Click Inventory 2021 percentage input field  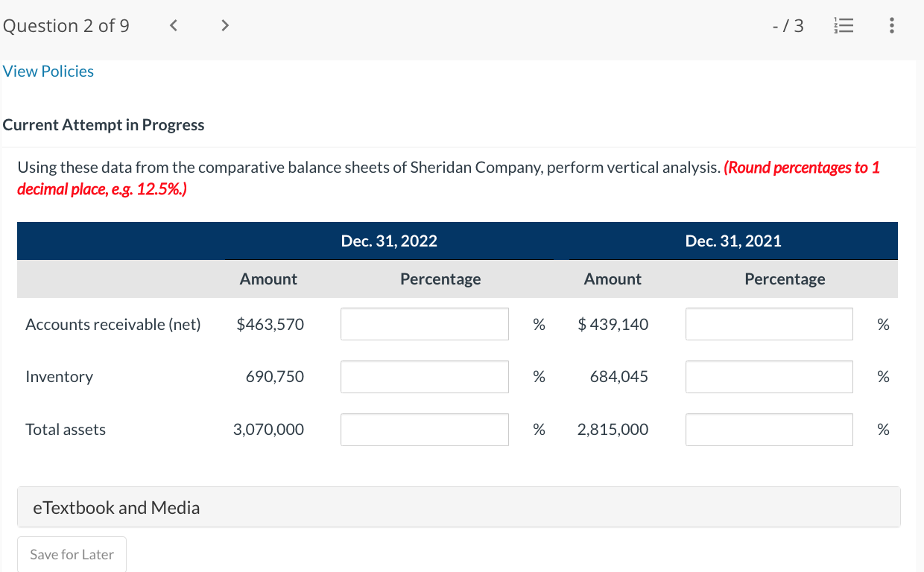tap(769, 377)
